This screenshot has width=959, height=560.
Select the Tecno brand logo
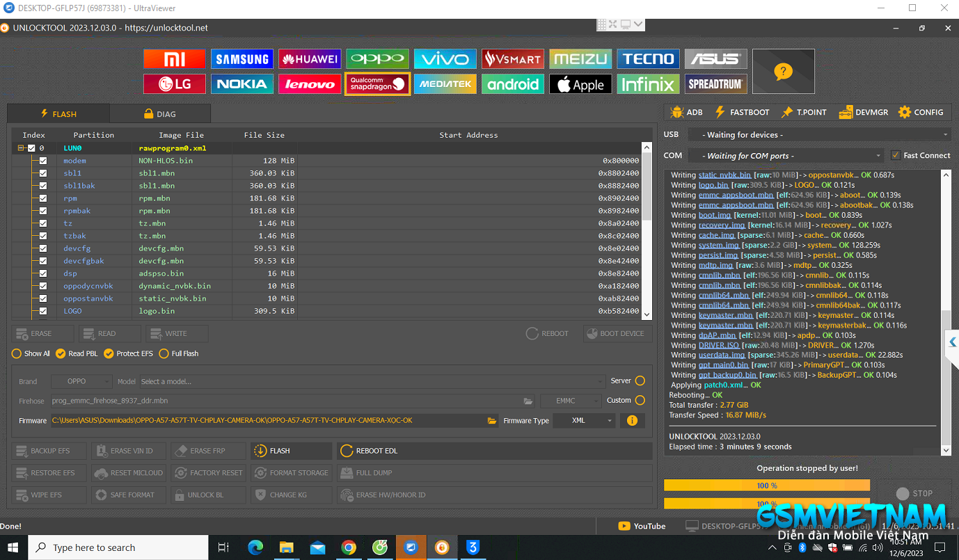click(648, 59)
